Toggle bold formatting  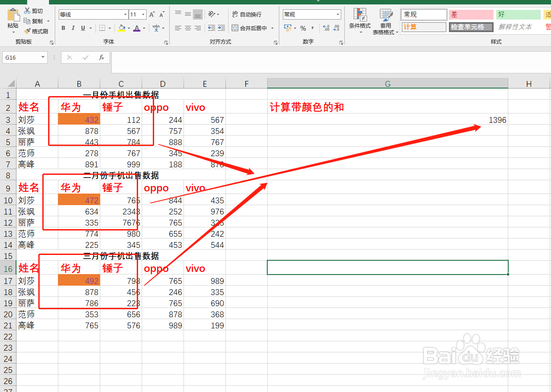click(63, 28)
